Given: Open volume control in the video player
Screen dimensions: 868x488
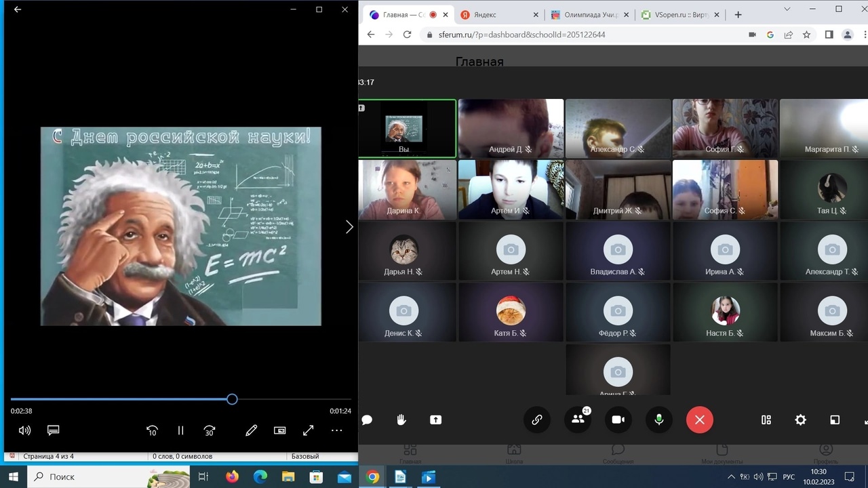Looking at the screenshot, I should point(24,430).
